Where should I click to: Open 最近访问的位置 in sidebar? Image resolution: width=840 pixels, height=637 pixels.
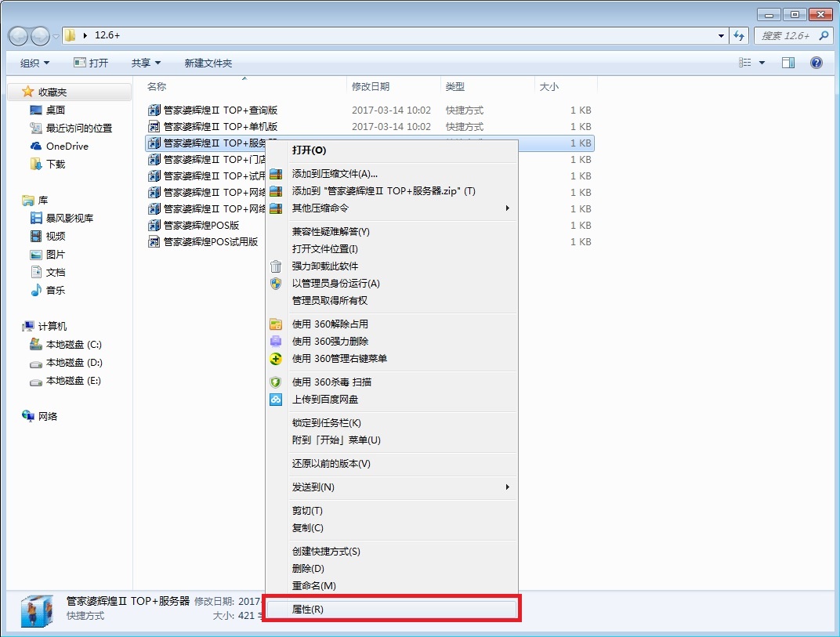71,128
